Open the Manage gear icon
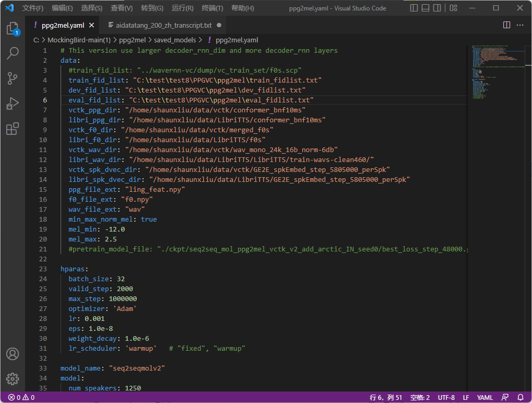The image size is (532, 403). click(13, 379)
